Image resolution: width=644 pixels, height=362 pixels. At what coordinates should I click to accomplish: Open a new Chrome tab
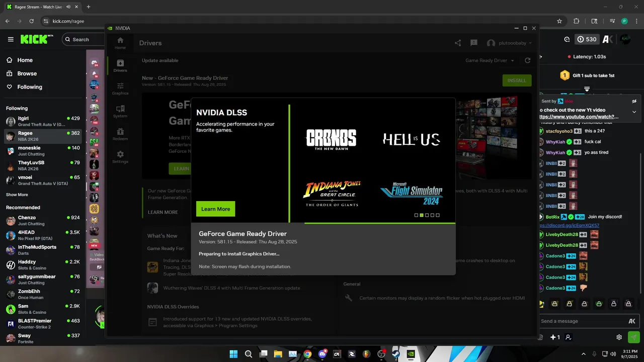coord(89,7)
